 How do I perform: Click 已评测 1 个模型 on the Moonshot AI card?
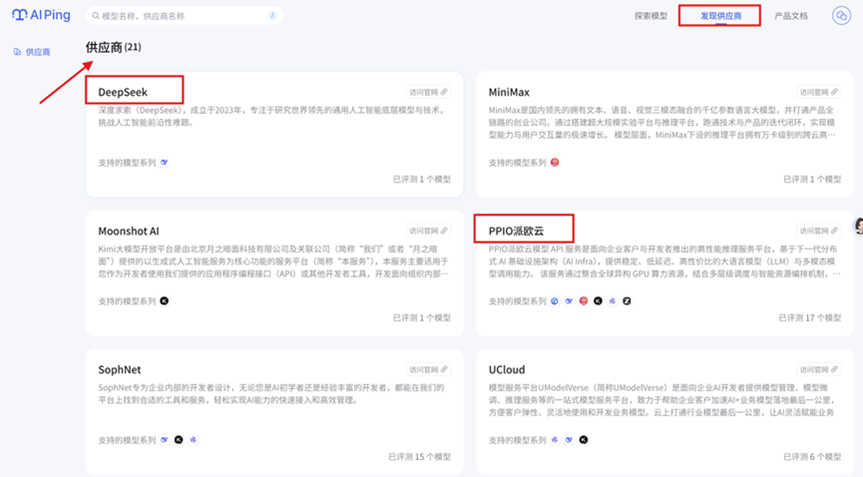[x=422, y=318]
